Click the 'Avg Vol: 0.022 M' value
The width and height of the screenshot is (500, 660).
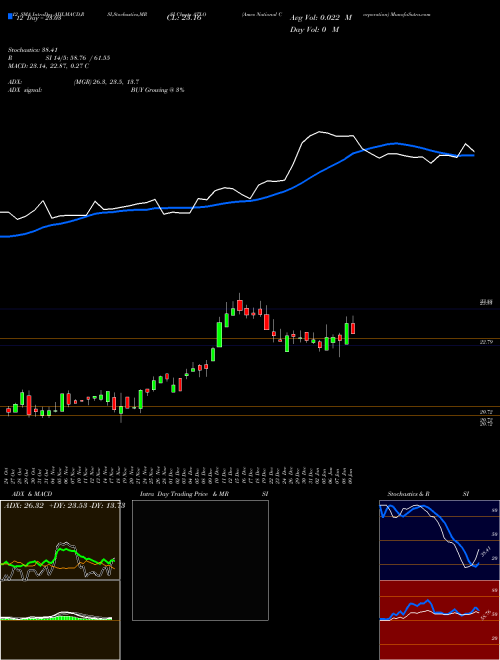click(x=321, y=18)
